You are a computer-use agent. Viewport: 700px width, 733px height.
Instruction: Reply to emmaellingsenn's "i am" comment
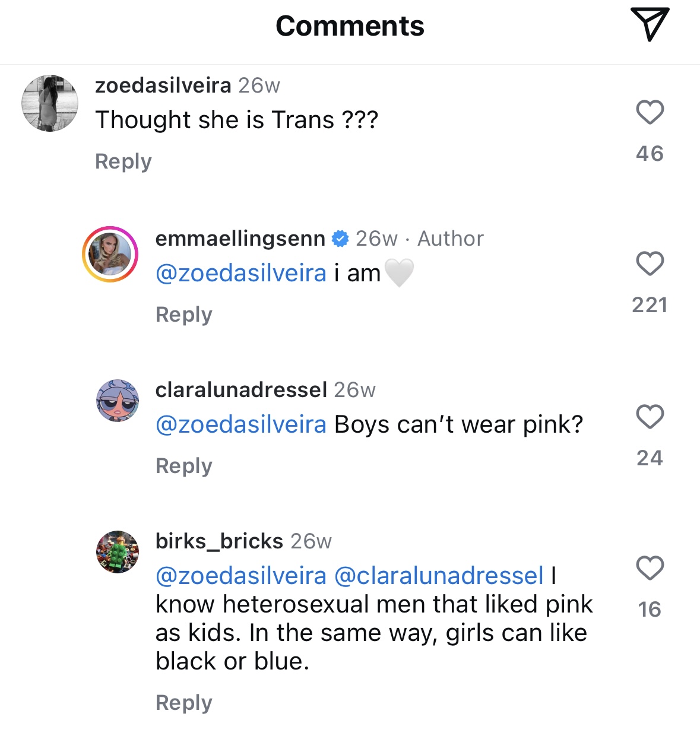click(183, 315)
